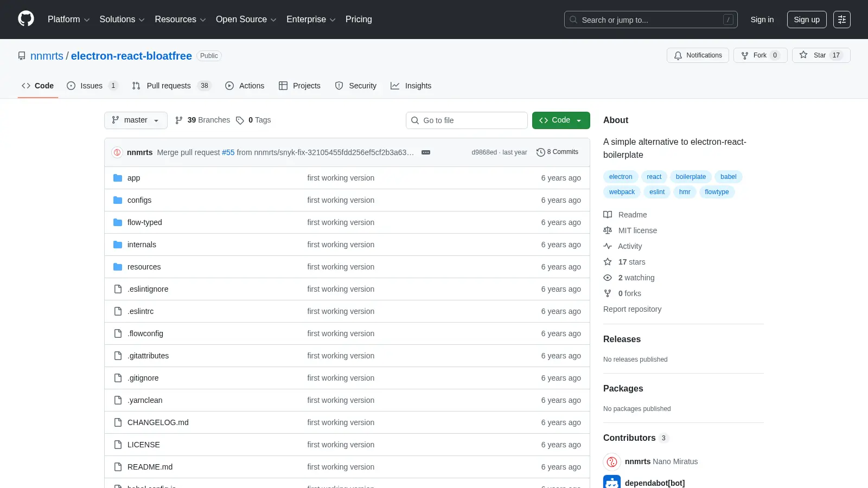Open the GitHub homepage logo
868x488 pixels.
tap(26, 19)
